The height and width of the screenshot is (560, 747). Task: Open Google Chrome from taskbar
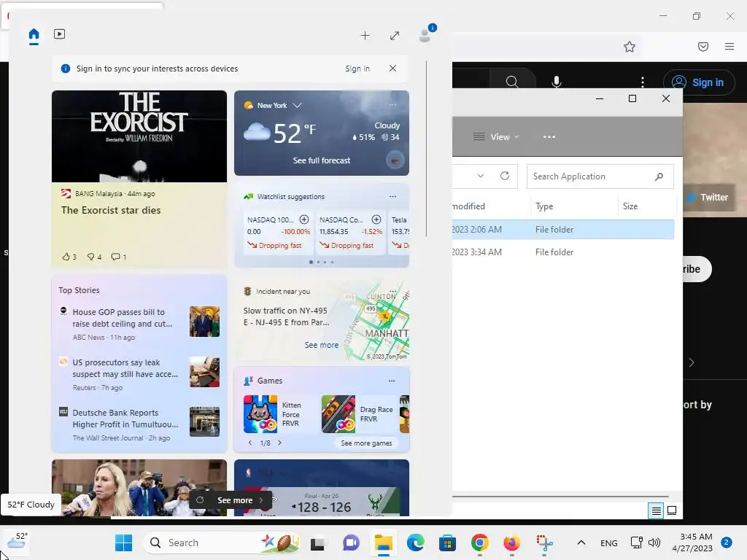pyautogui.click(x=480, y=542)
